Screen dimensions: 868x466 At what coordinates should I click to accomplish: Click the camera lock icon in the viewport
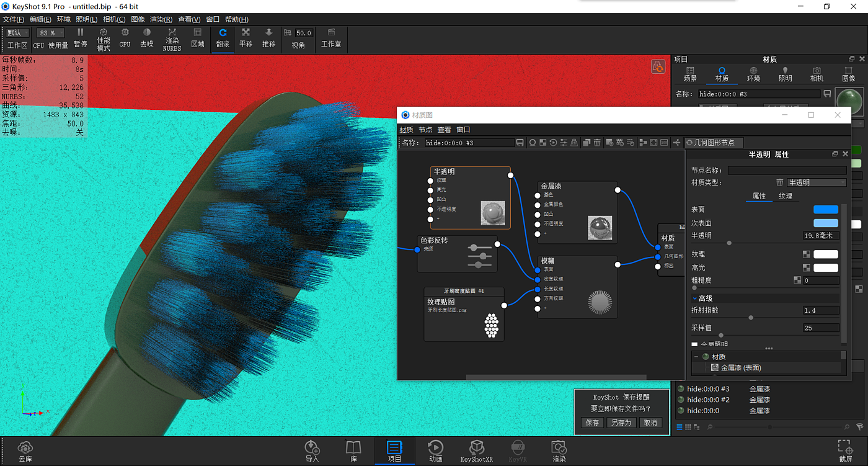pos(658,66)
